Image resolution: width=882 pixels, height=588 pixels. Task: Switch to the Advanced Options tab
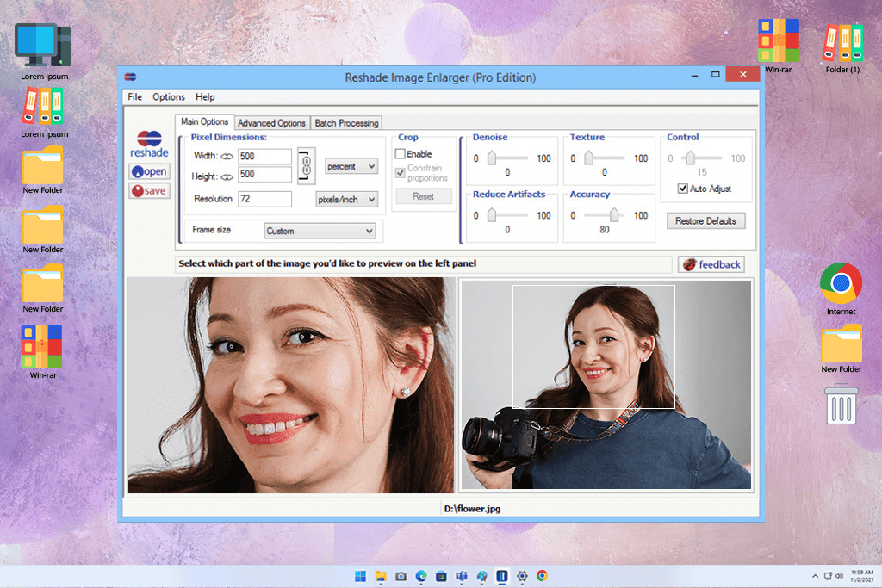(271, 123)
